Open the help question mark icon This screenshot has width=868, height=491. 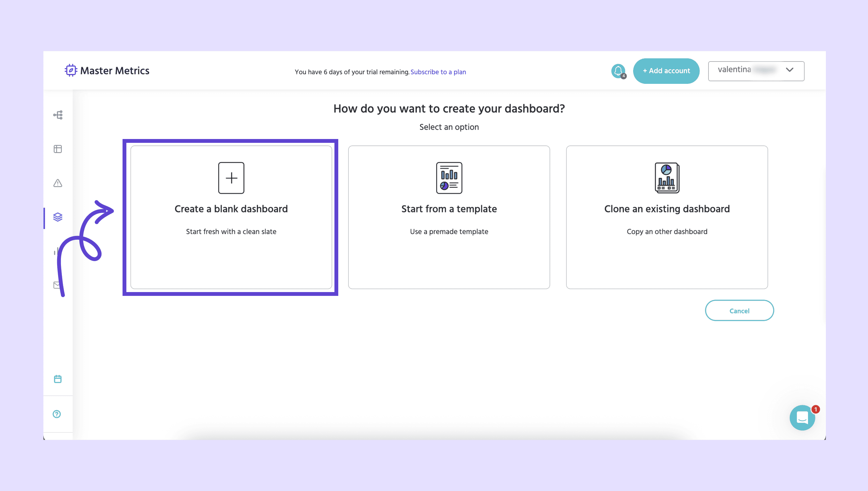[x=57, y=414]
